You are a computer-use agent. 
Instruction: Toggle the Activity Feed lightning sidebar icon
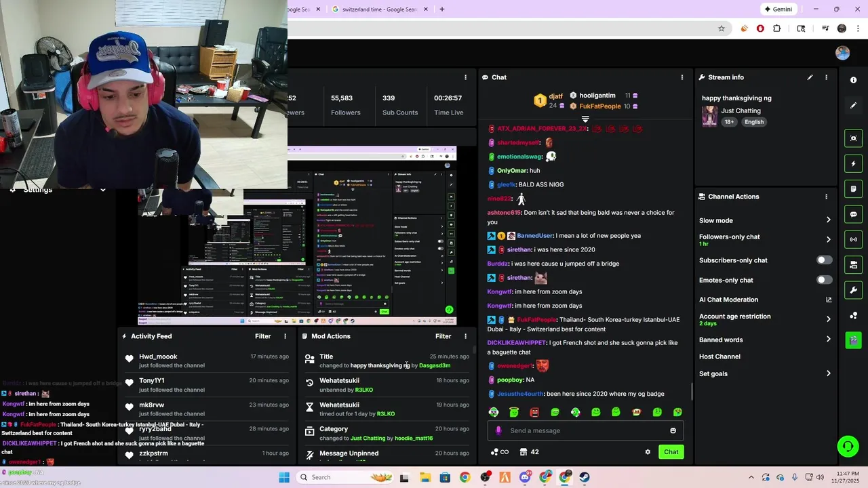853,163
